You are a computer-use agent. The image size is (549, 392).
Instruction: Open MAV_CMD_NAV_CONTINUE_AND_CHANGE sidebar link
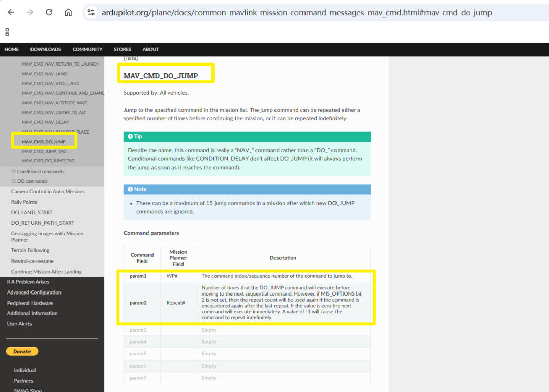63,93
